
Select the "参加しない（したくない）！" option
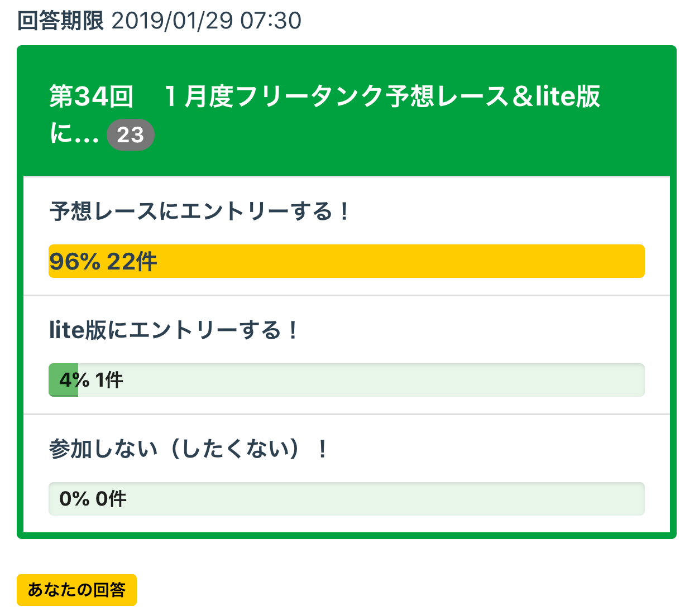point(189,449)
